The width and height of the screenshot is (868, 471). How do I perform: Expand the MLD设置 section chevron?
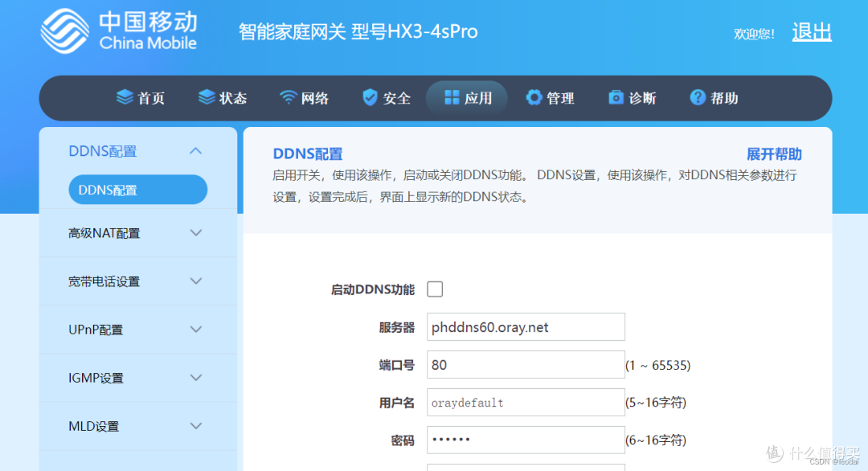[195, 426]
